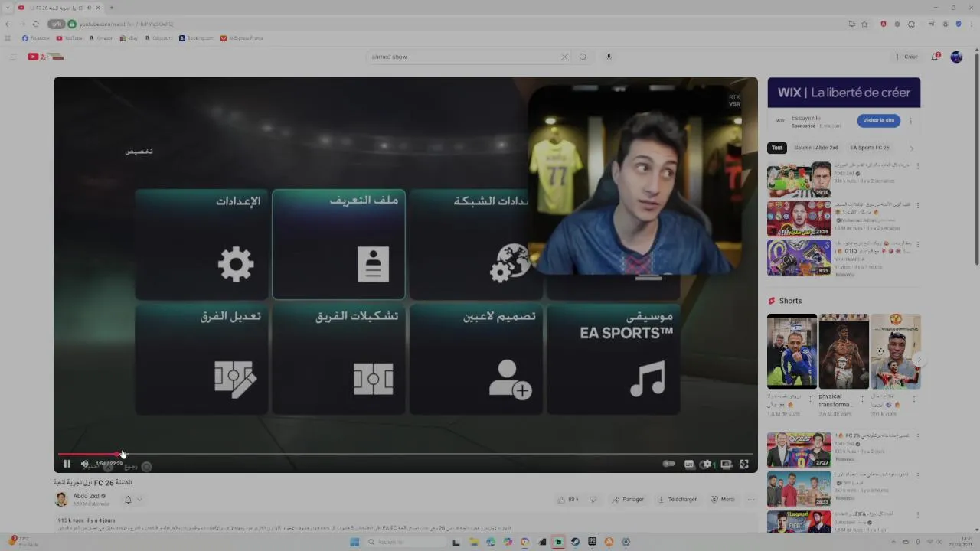Visit the Wix site via 'Visiter le site'

[x=878, y=120]
